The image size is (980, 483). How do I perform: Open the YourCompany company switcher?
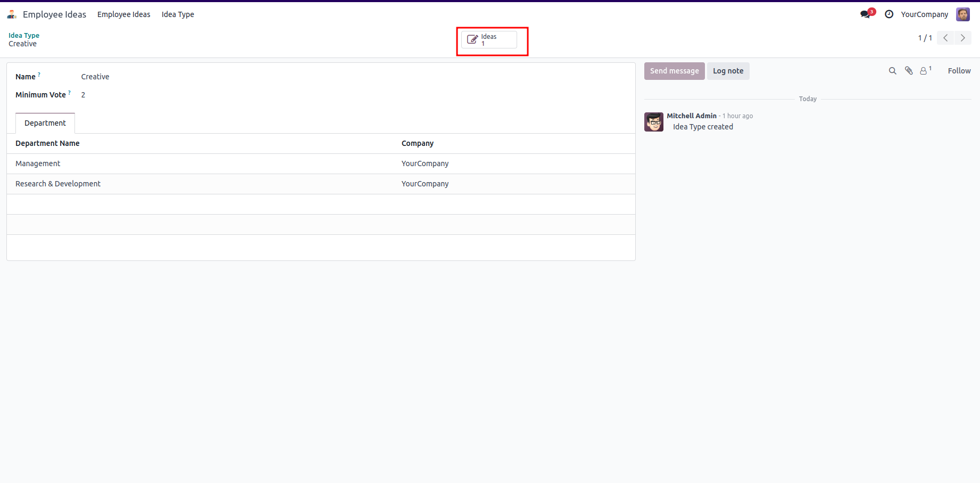(x=924, y=14)
